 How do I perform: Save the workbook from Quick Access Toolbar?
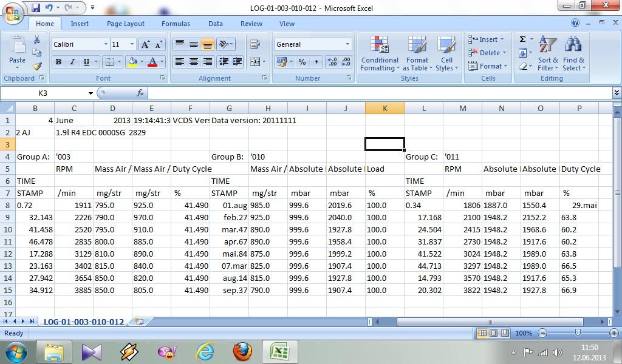tap(36, 7)
